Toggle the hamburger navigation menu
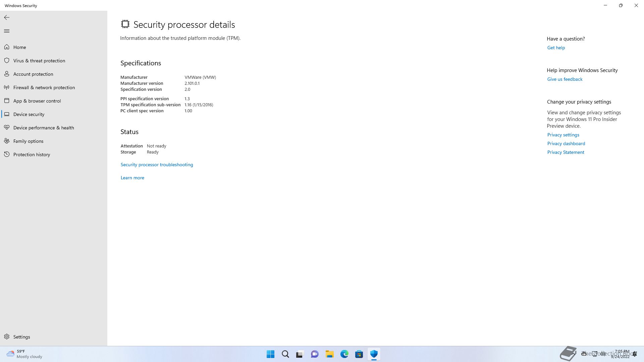Screen dimensions: 644x362 coord(7,31)
